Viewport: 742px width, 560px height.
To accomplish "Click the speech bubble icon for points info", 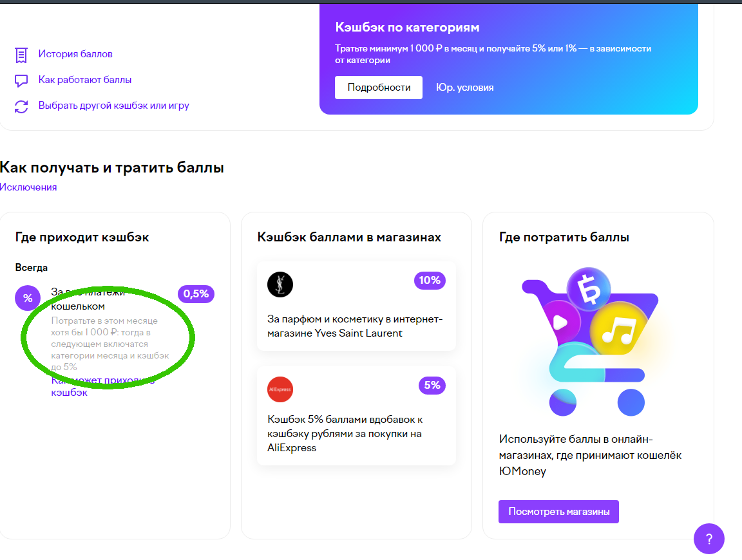I will (x=21, y=81).
